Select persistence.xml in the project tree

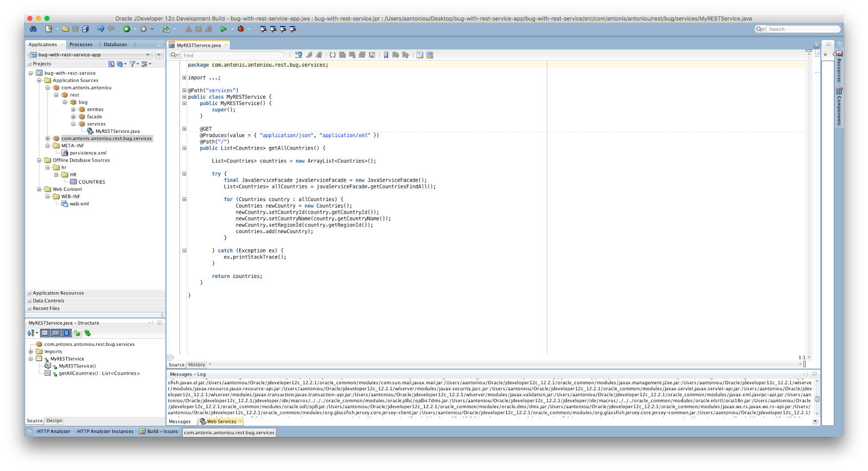[88, 153]
